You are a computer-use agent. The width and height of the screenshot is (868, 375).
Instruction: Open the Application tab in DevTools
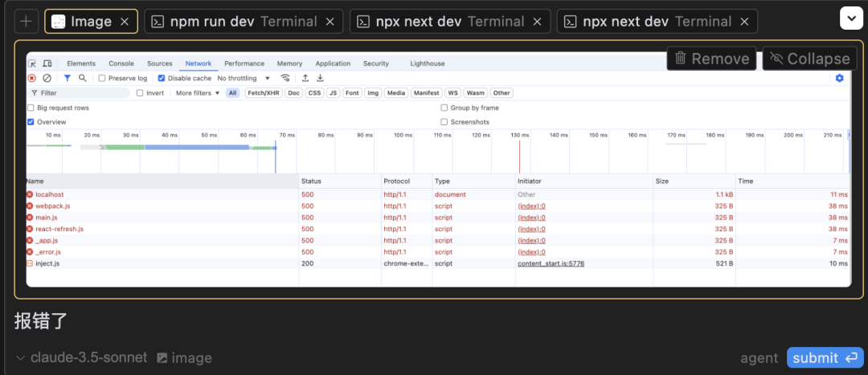point(333,63)
